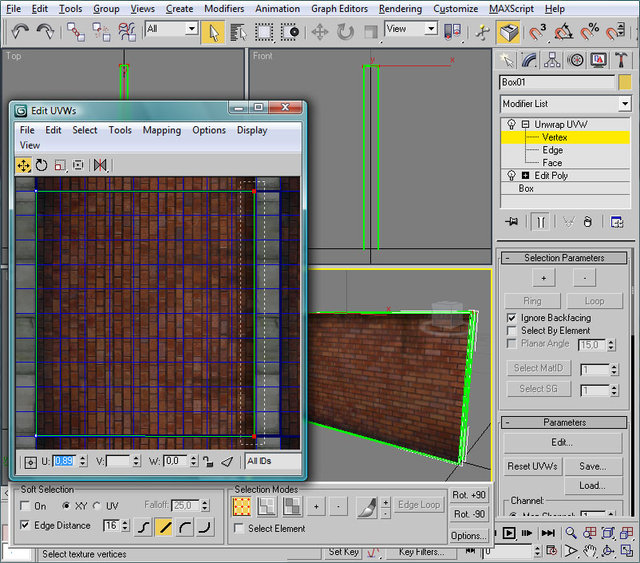The width and height of the screenshot is (640, 563).
Task: Enable the Select By Element checkbox
Action: coord(512,330)
